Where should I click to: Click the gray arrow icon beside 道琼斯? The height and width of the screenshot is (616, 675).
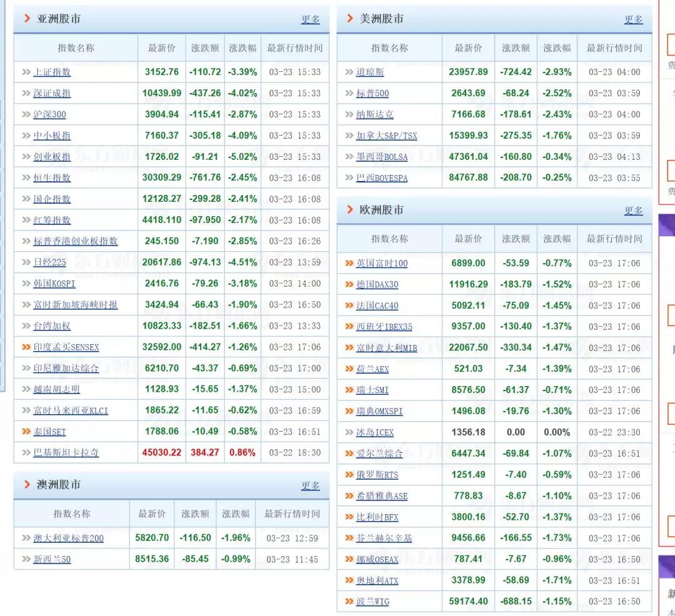click(349, 72)
